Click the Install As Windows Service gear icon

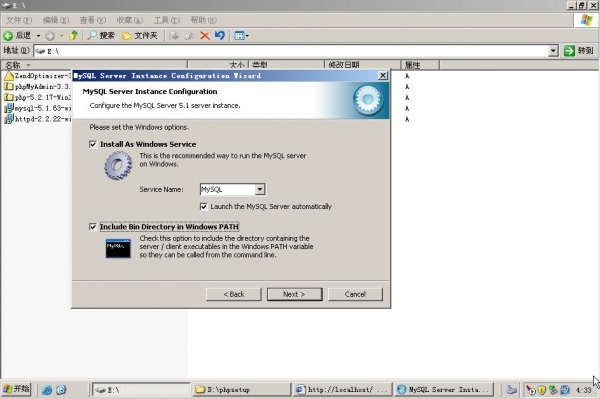118,165
